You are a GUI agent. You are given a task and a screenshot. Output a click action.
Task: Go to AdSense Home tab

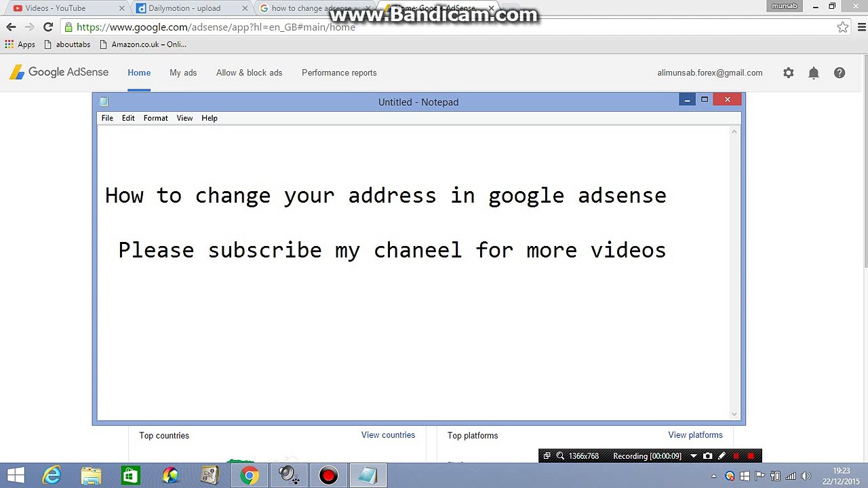point(139,73)
